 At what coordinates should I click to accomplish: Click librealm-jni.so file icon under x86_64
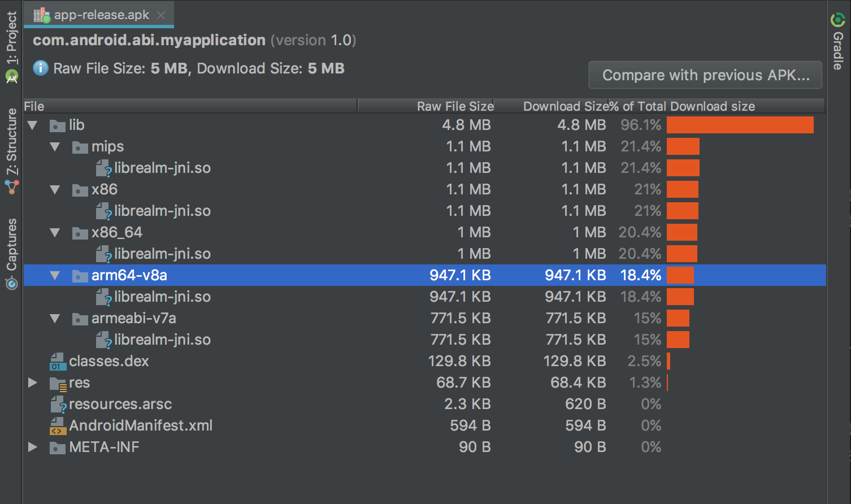click(x=104, y=254)
